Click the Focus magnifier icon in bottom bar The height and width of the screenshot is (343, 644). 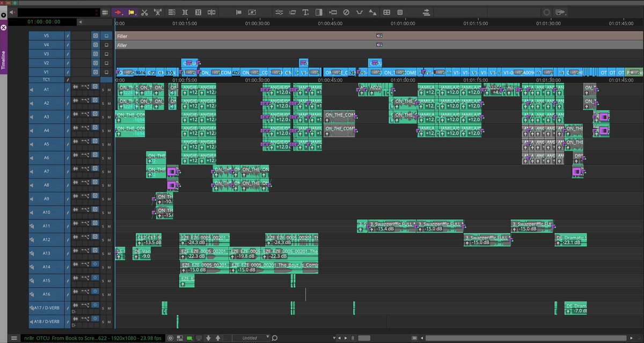coord(274,338)
